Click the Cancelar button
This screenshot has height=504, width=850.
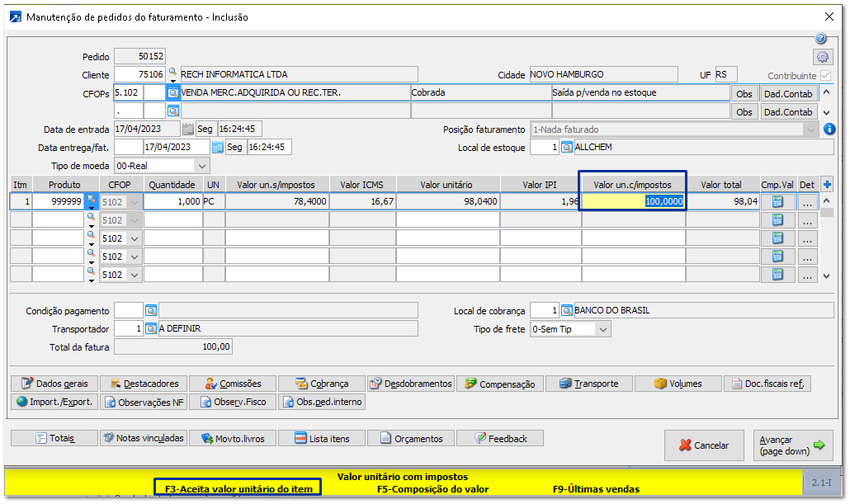[703, 445]
